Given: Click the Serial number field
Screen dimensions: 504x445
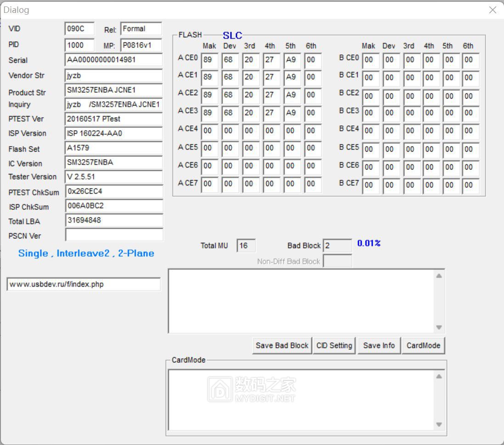Looking at the screenshot, I should [x=114, y=60].
